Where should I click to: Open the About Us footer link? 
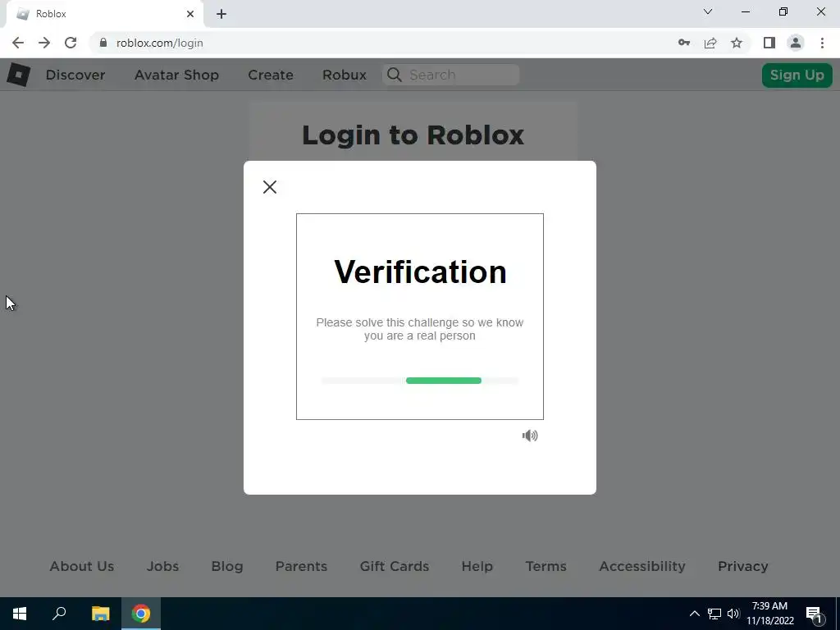[x=82, y=566]
